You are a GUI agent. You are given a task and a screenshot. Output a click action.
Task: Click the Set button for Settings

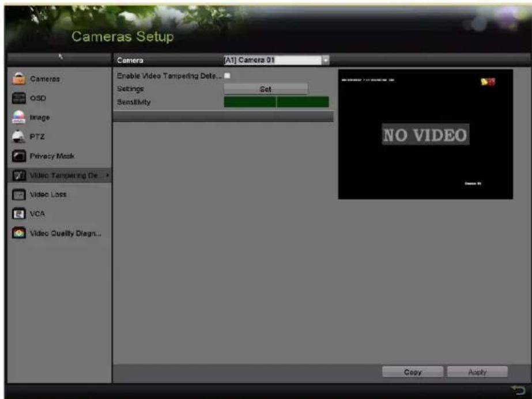(x=266, y=89)
